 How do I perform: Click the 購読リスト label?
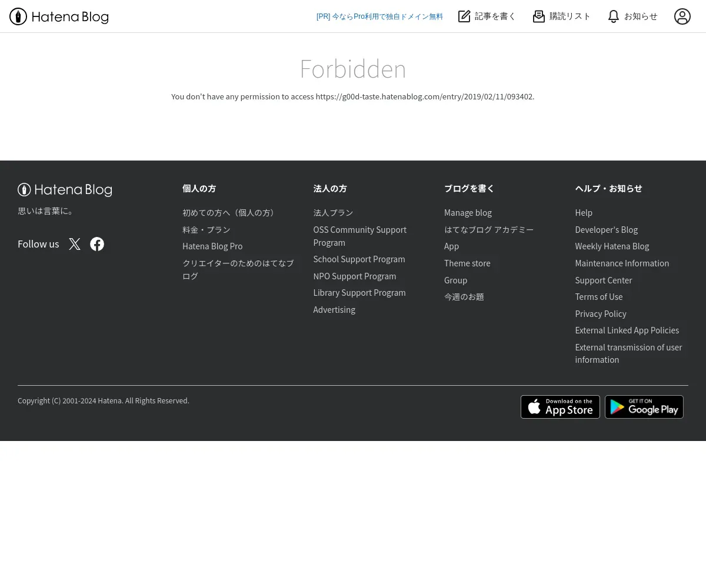pyautogui.click(x=570, y=16)
